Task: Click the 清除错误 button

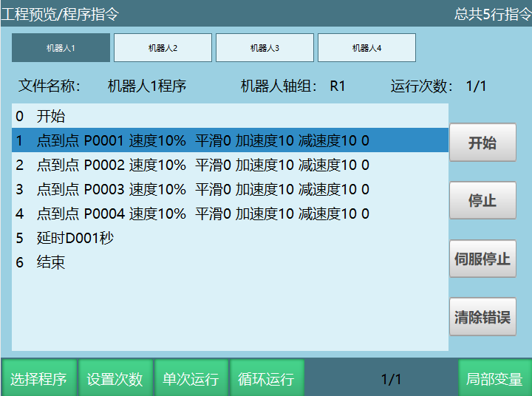Action: [x=482, y=317]
